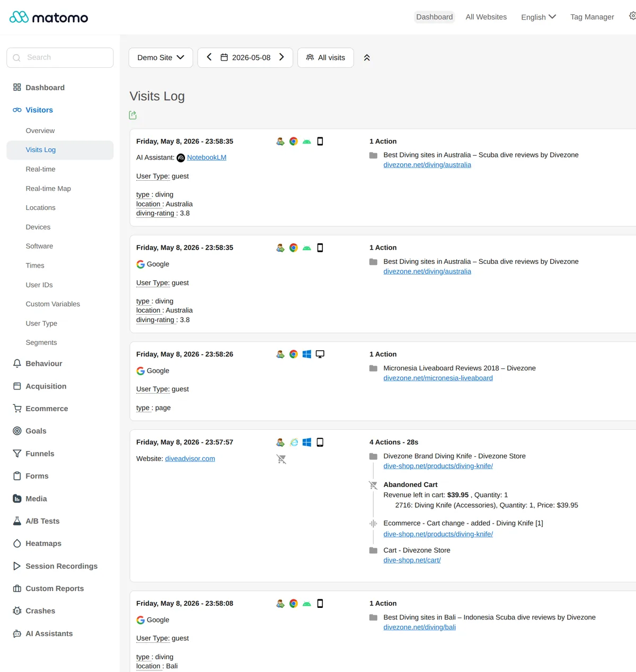
Task: Go to previous date arrow
Action: click(x=209, y=57)
